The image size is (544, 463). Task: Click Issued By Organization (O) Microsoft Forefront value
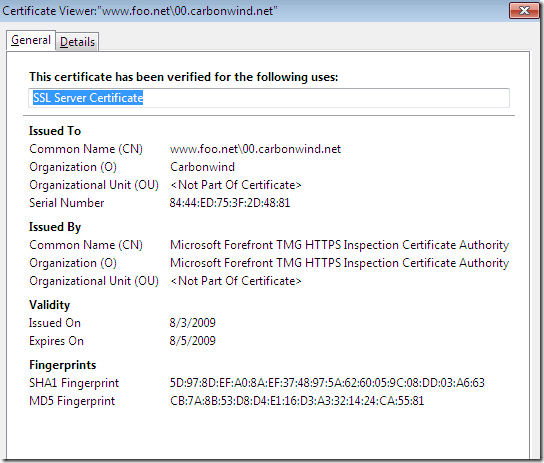[339, 263]
